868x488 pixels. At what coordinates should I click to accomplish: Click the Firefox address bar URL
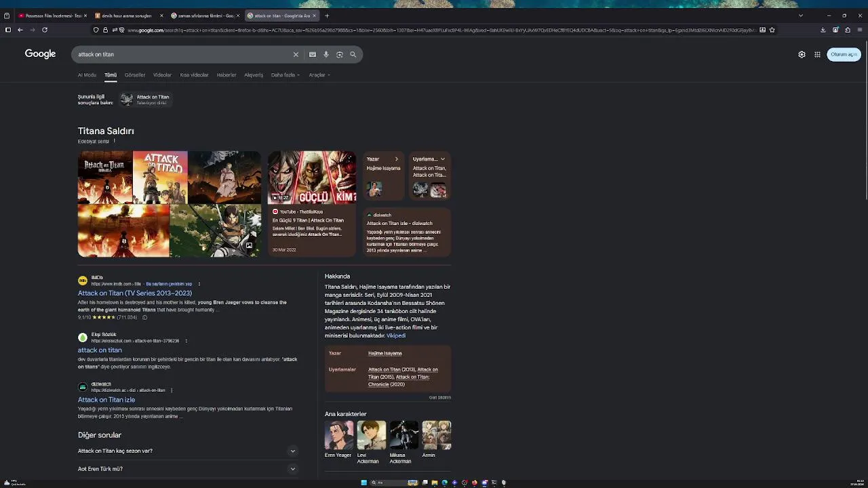[x=441, y=30]
